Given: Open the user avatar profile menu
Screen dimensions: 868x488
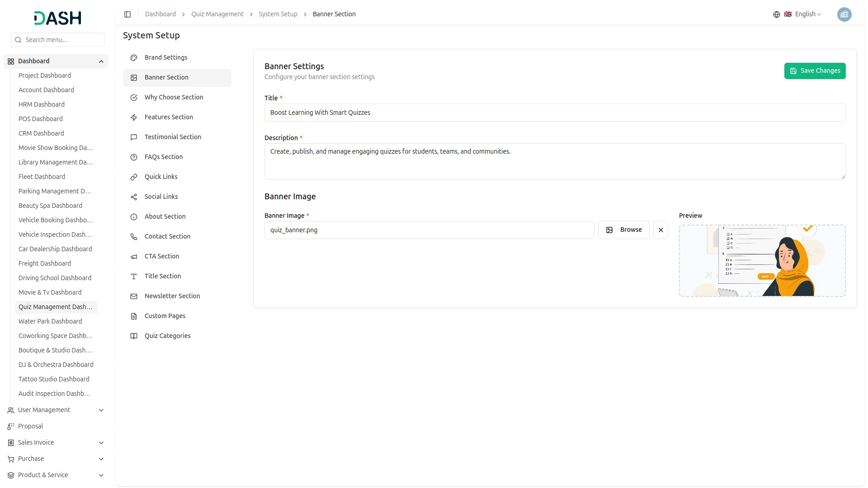Looking at the screenshot, I should pos(844,14).
